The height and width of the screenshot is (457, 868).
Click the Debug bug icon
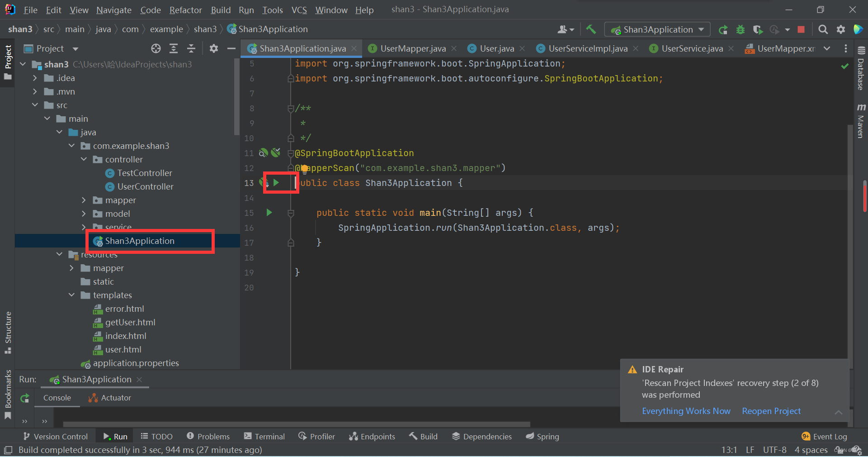(x=740, y=29)
